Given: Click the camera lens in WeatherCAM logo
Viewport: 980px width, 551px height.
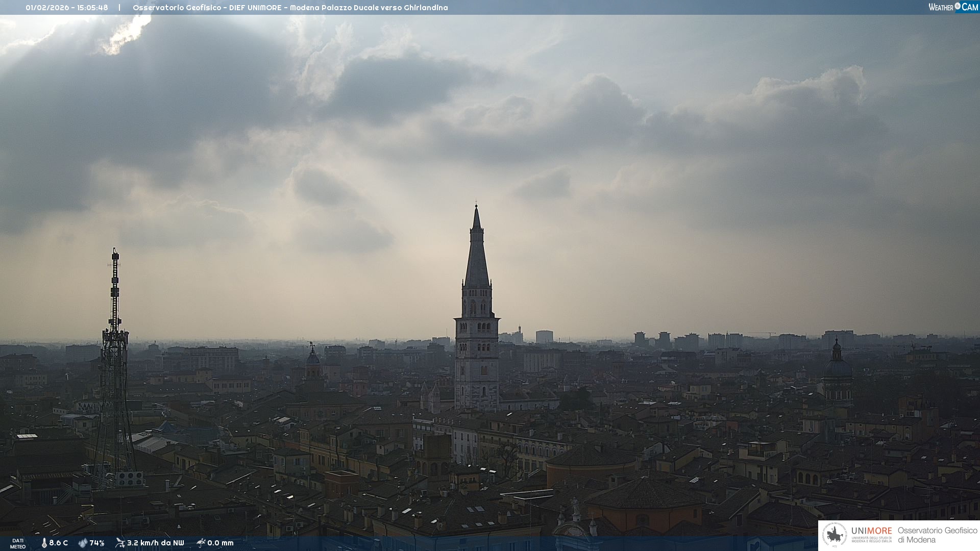Looking at the screenshot, I should (958, 6).
